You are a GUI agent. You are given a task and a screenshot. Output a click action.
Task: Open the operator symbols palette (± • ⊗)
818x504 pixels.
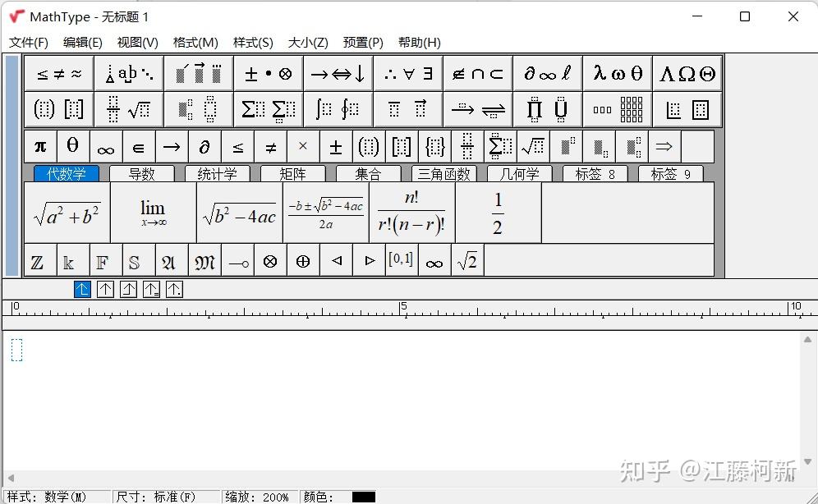tap(269, 74)
